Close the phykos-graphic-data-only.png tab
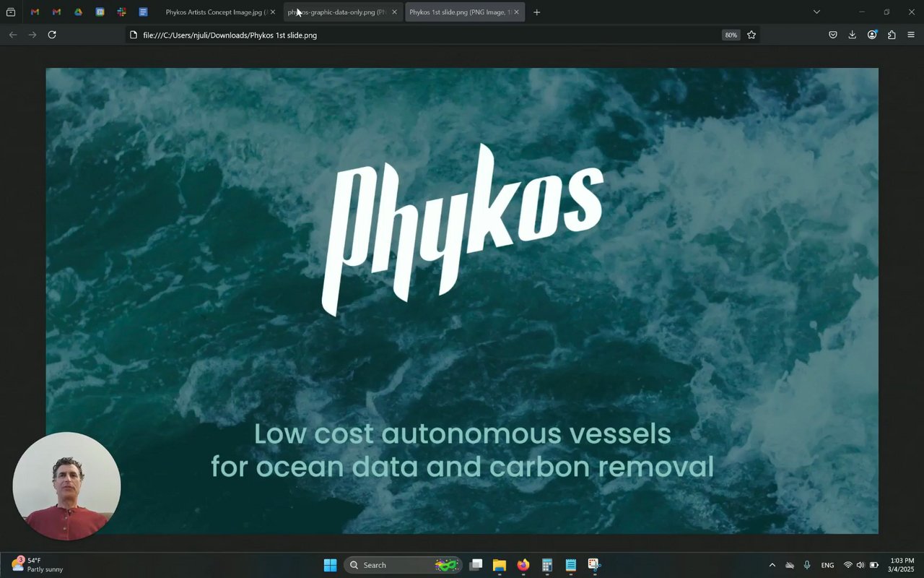 click(394, 12)
